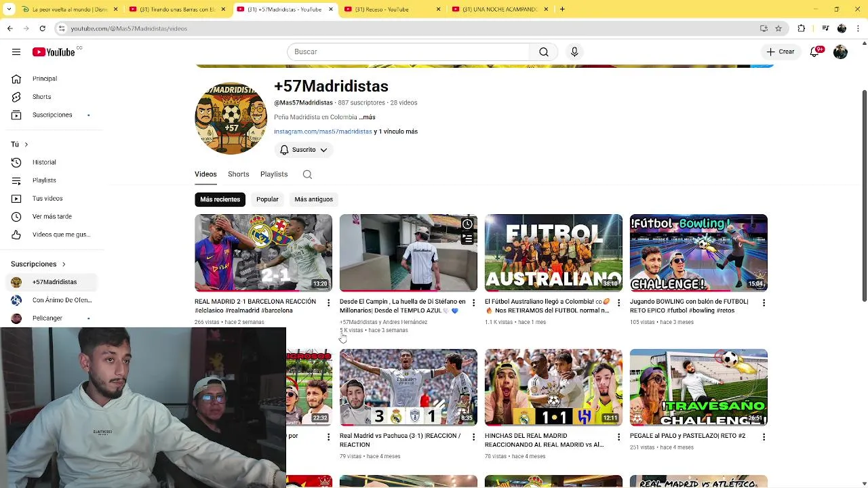868x488 pixels.
Task: Add Desde El Campin to queue
Action: pos(467,239)
